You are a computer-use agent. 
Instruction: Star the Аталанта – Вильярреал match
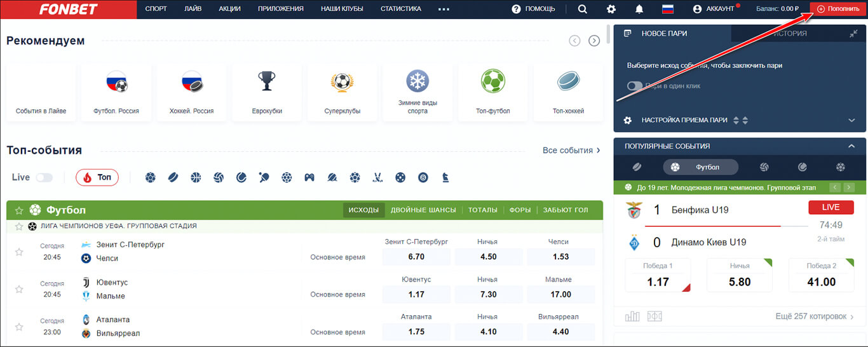coord(19,327)
